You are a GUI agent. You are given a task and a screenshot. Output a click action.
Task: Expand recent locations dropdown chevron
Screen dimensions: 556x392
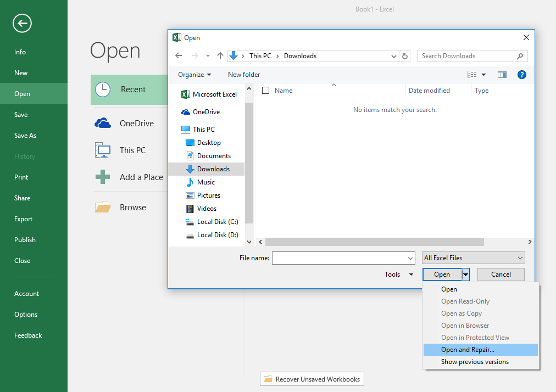point(208,55)
